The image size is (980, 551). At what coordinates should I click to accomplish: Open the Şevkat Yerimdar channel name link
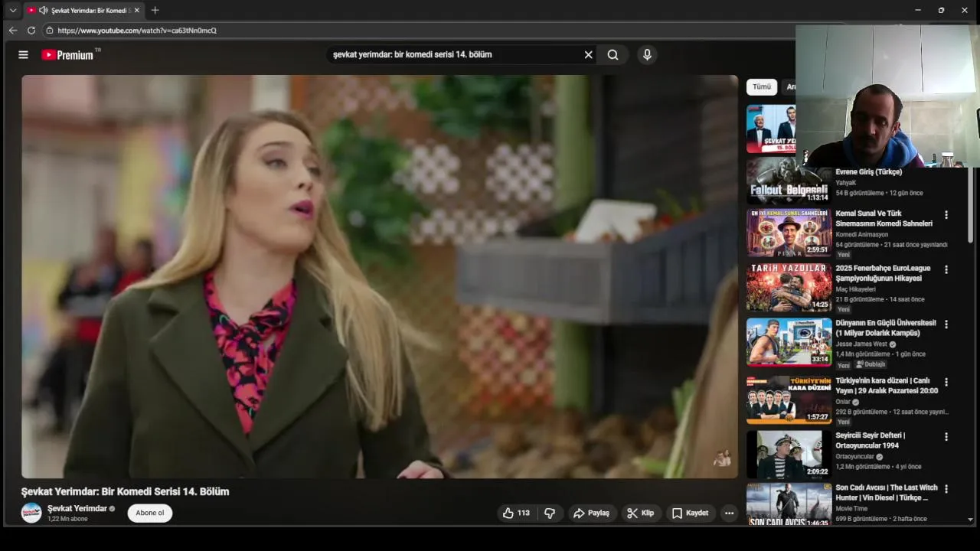tap(77, 509)
